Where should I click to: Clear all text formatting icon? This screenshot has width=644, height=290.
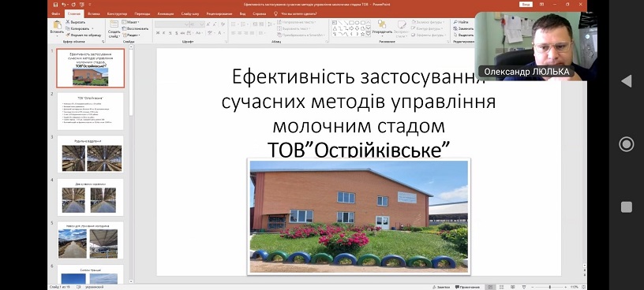tap(223, 24)
